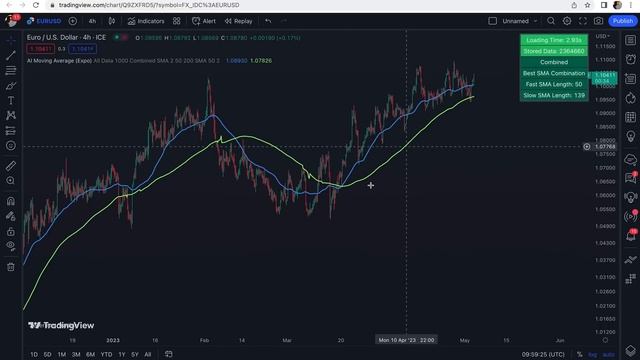Image resolution: width=640 pixels, height=360 pixels.
Task: Open the ideas lightbulb panel icon
Action: 631,136
